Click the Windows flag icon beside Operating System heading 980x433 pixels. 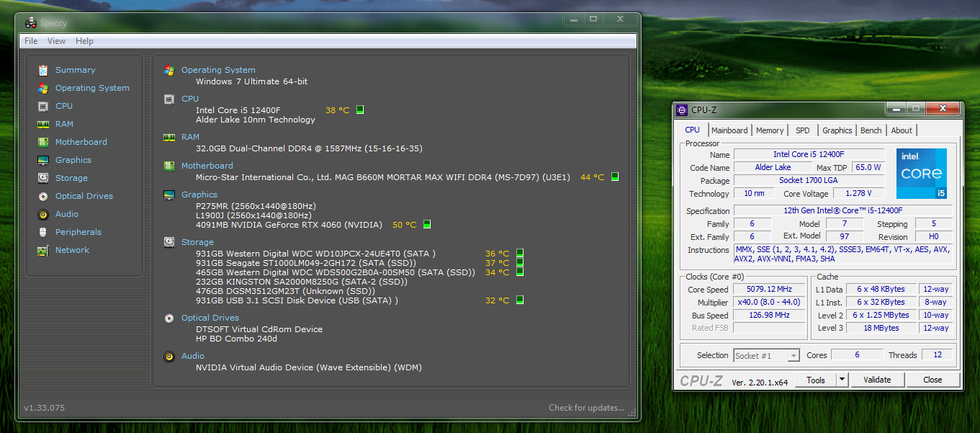169,70
